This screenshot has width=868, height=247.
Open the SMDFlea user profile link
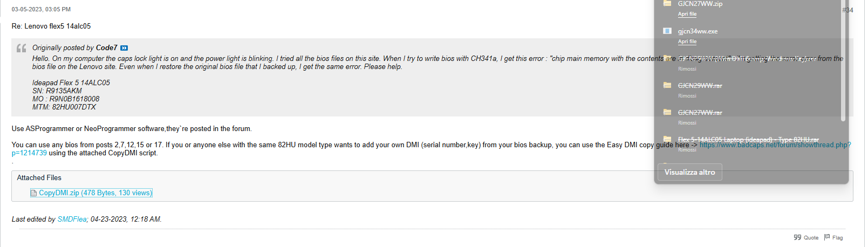[72, 219]
